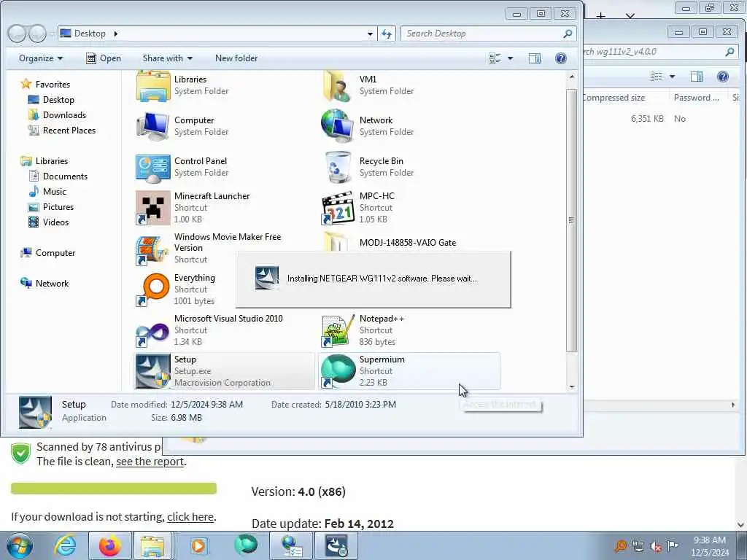Click New folder in the toolbar
This screenshot has width=747, height=560.
click(236, 58)
